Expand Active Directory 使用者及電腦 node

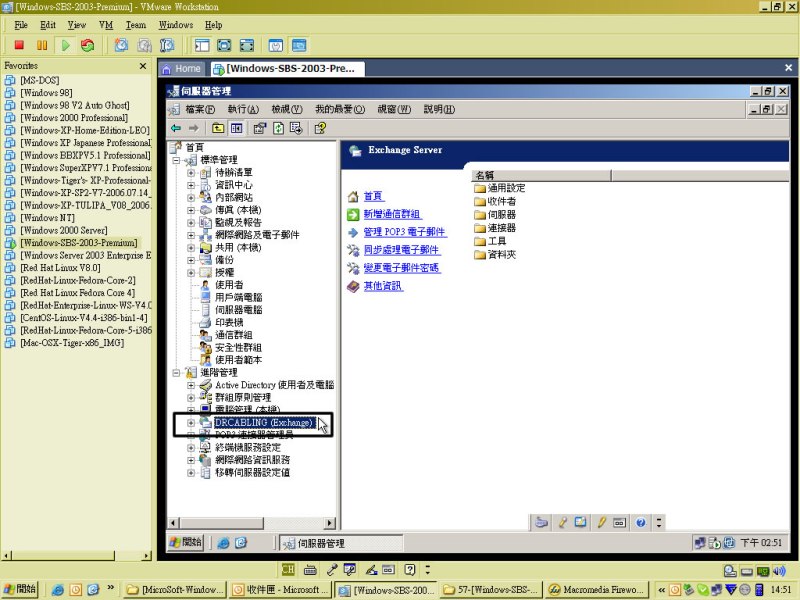point(191,385)
